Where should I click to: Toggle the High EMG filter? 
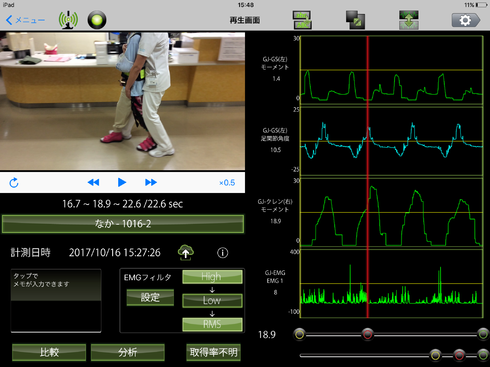click(212, 277)
